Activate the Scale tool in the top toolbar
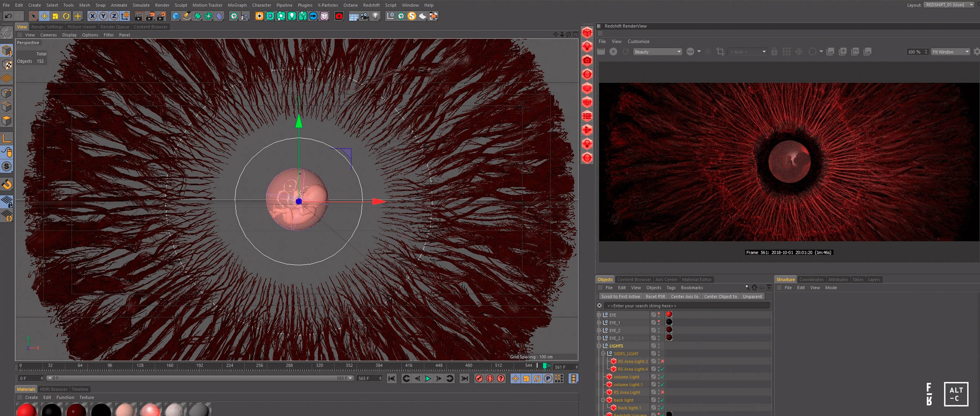 pos(56,16)
